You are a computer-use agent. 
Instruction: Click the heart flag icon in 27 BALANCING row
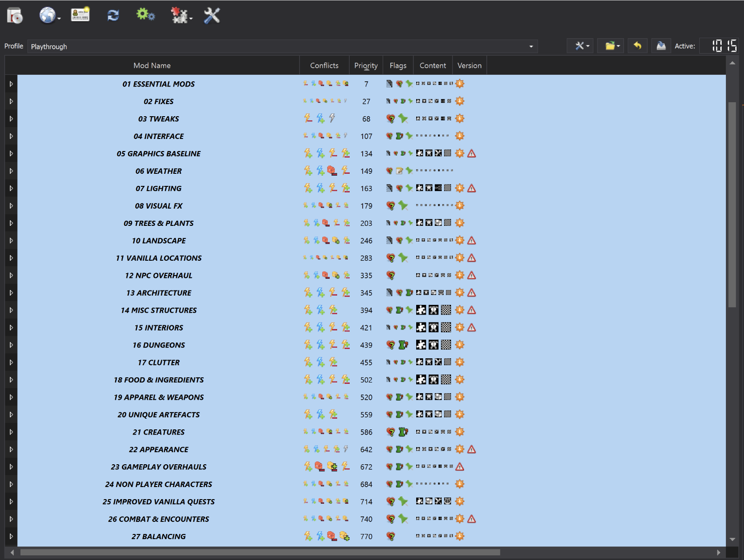pos(391,536)
